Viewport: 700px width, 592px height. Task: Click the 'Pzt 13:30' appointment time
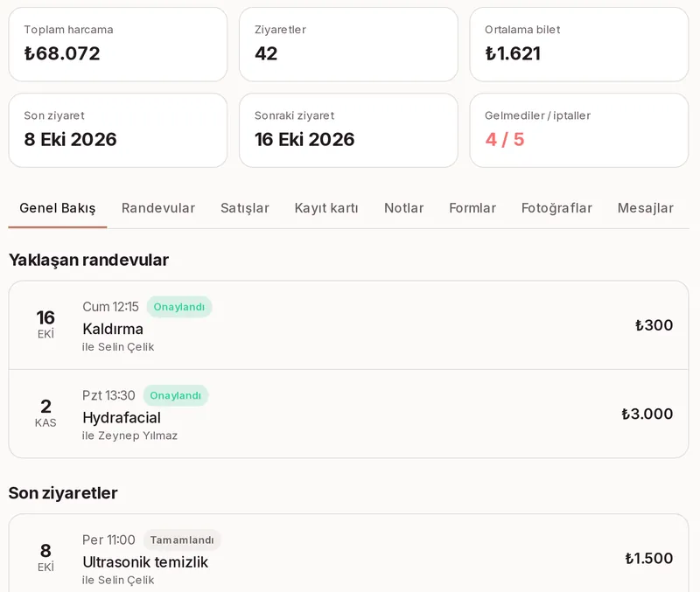tap(108, 396)
